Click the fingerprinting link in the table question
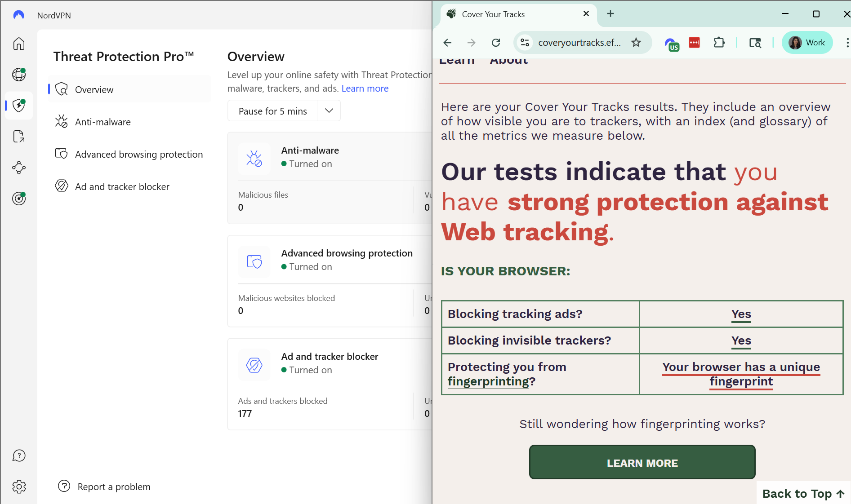This screenshot has height=504, width=851. [488, 381]
